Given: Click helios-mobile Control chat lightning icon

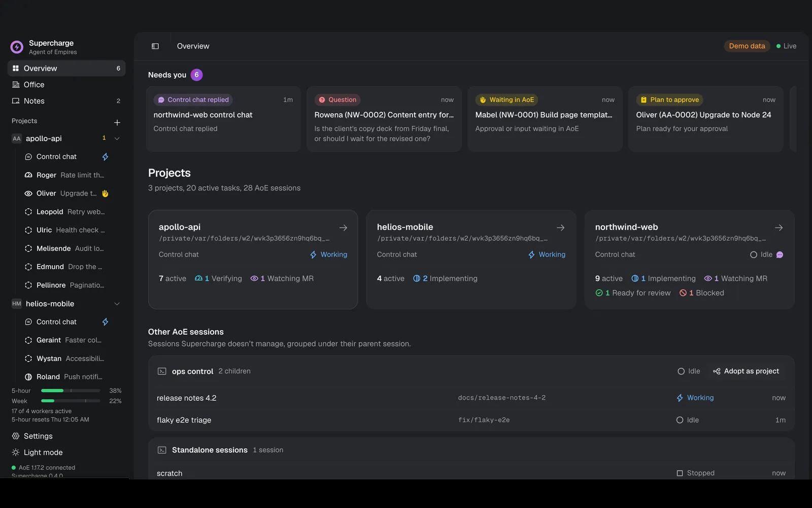Looking at the screenshot, I should click(105, 322).
